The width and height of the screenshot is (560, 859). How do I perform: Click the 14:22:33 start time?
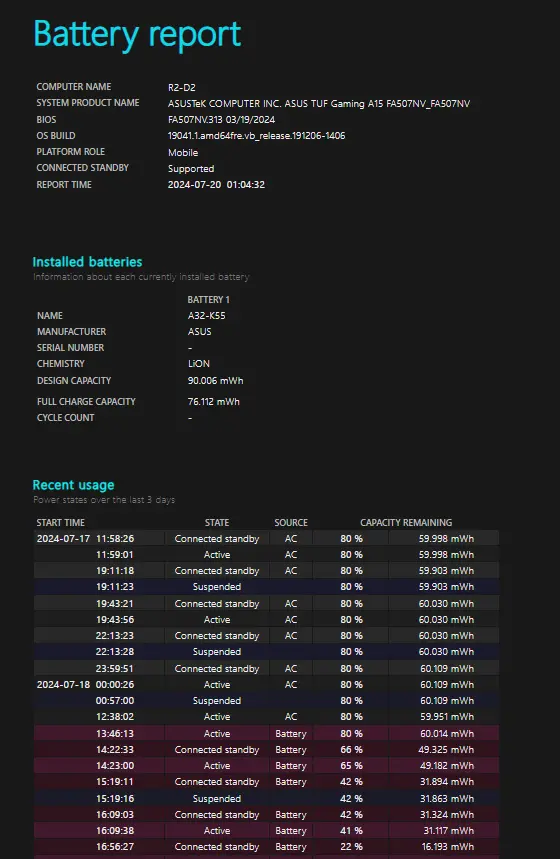coord(115,749)
